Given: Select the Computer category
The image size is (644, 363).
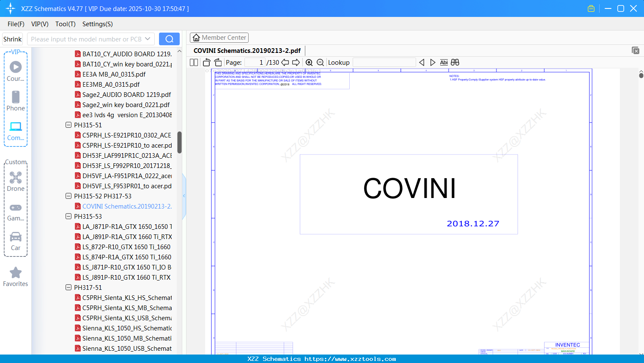Looking at the screenshot, I should [x=16, y=131].
